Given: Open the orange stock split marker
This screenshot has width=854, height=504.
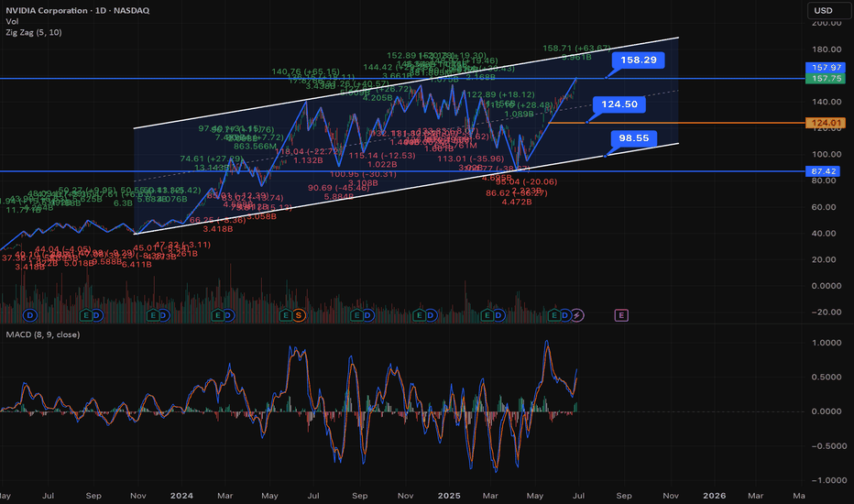Looking at the screenshot, I should point(298,315).
